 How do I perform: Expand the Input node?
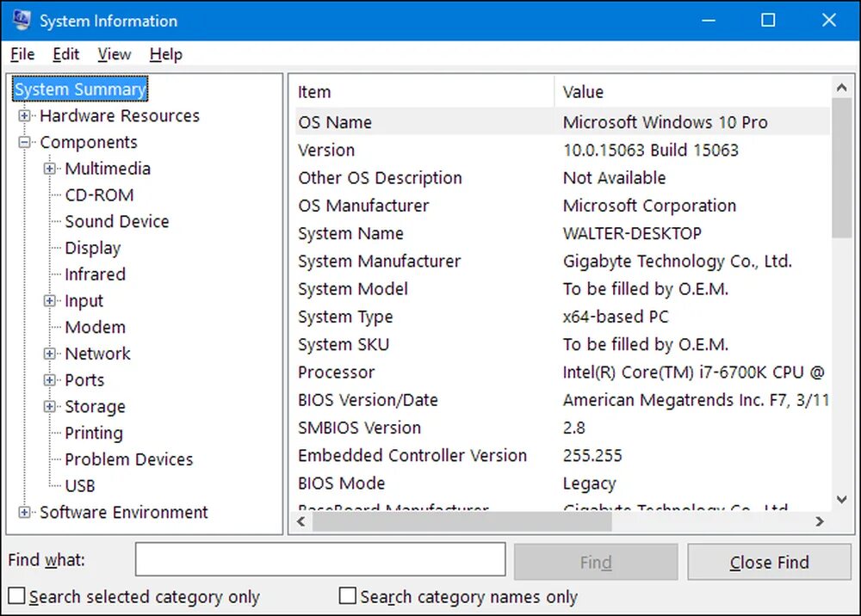49,300
